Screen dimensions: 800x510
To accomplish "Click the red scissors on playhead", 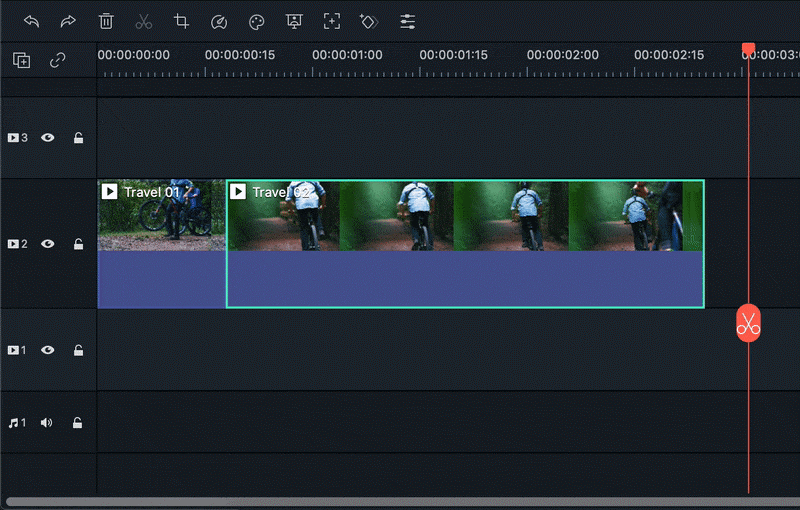I will (x=748, y=323).
